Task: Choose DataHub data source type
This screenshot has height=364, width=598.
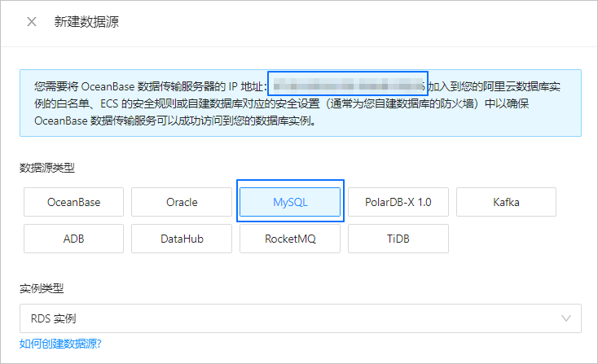Action: coord(182,239)
